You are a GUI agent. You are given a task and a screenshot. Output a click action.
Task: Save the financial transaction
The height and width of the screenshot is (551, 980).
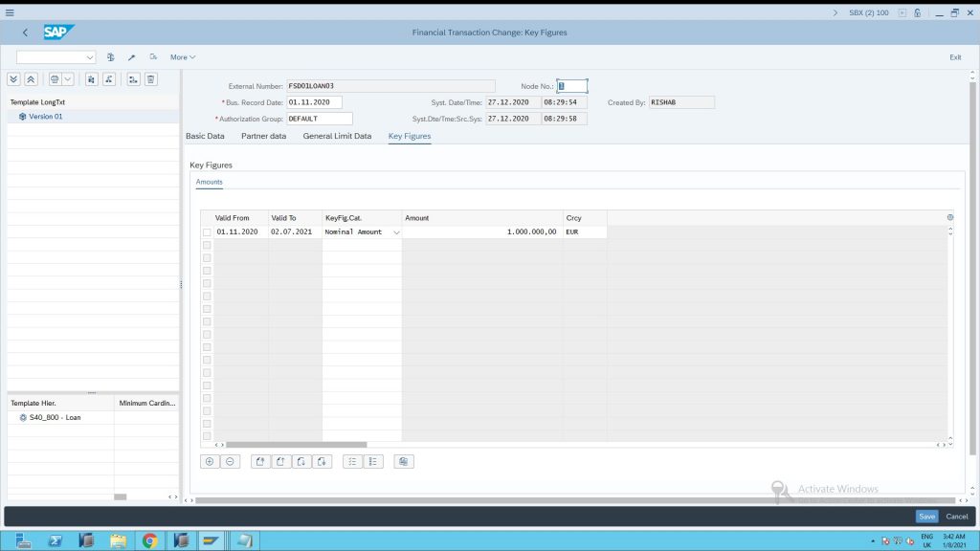[926, 517]
